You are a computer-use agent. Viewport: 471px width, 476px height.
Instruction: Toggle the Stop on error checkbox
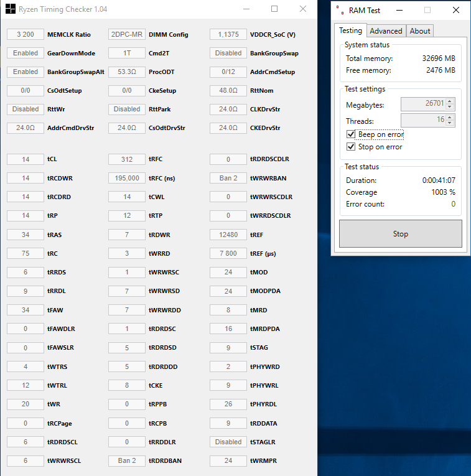coord(351,147)
